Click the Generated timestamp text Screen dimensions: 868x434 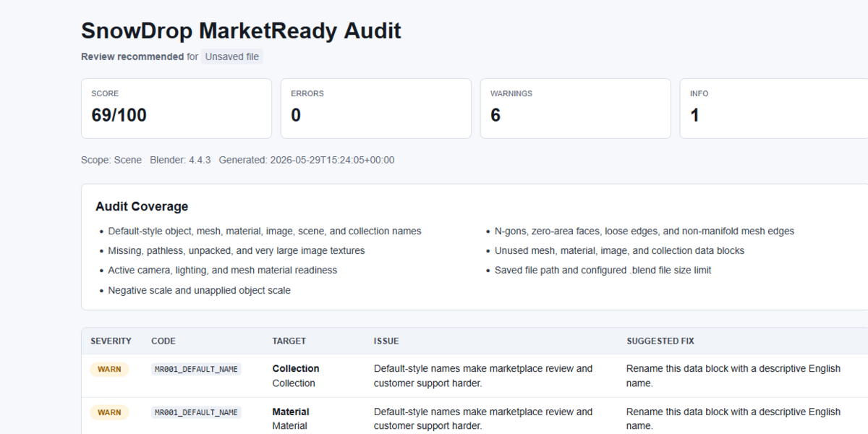(x=307, y=160)
